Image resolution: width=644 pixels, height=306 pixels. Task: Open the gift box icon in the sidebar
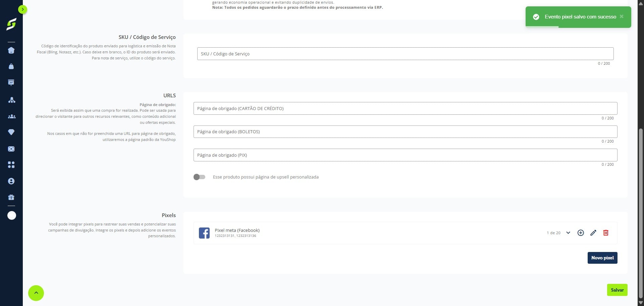[x=11, y=197]
